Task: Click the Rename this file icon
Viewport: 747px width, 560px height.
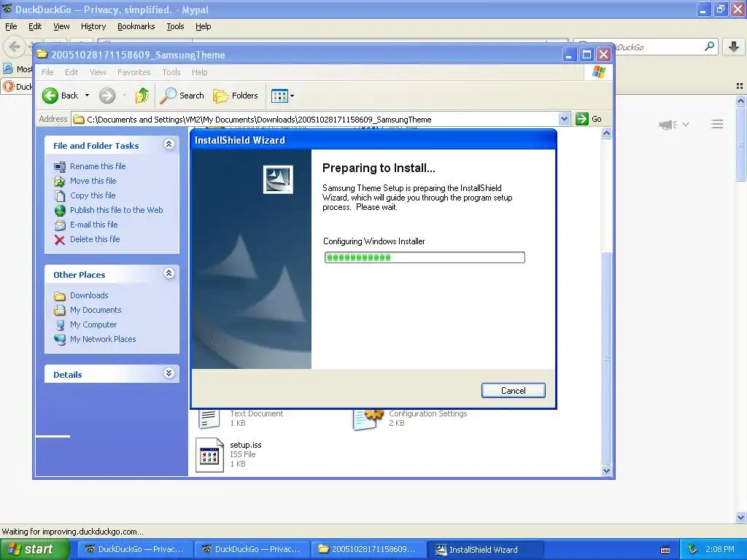Action: 60,167
